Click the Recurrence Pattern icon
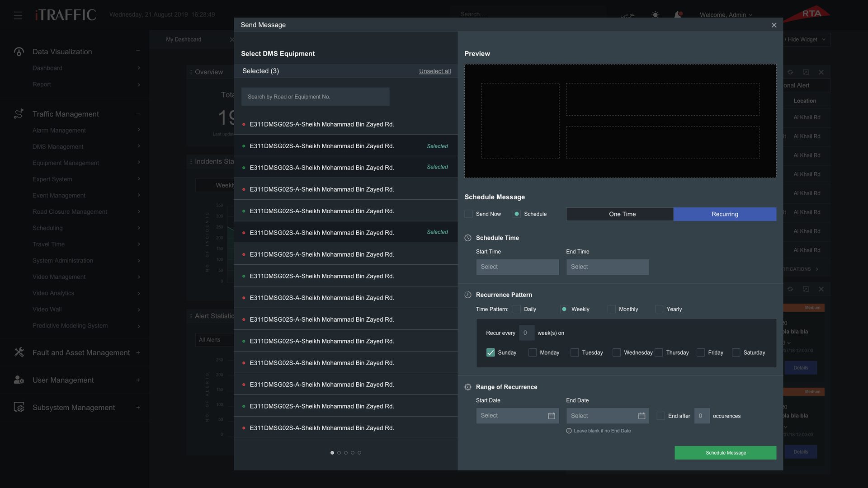868x488 pixels. [468, 295]
